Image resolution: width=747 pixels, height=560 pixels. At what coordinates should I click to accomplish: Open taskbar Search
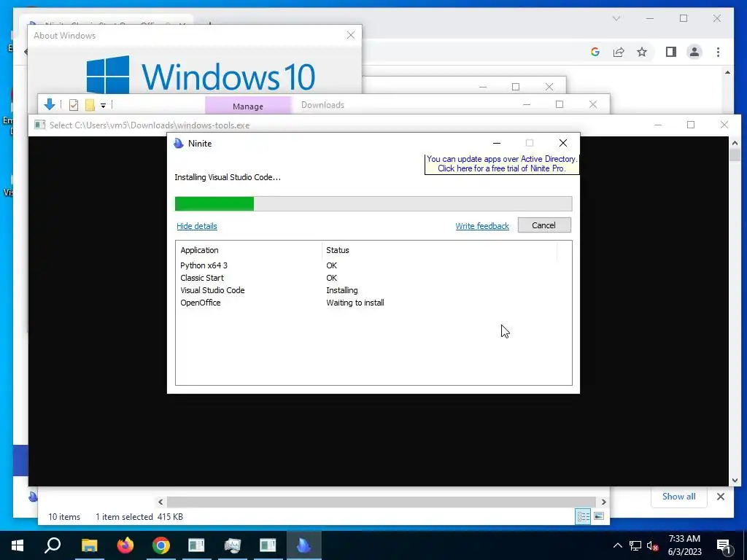(x=53, y=545)
